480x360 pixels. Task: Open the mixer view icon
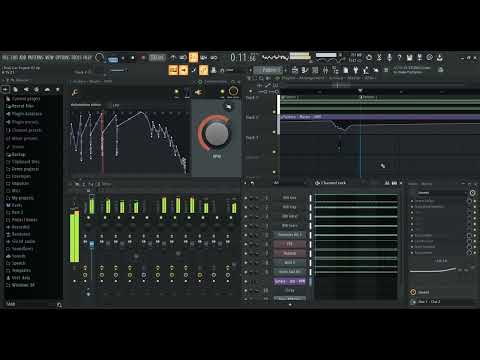[x=325, y=70]
